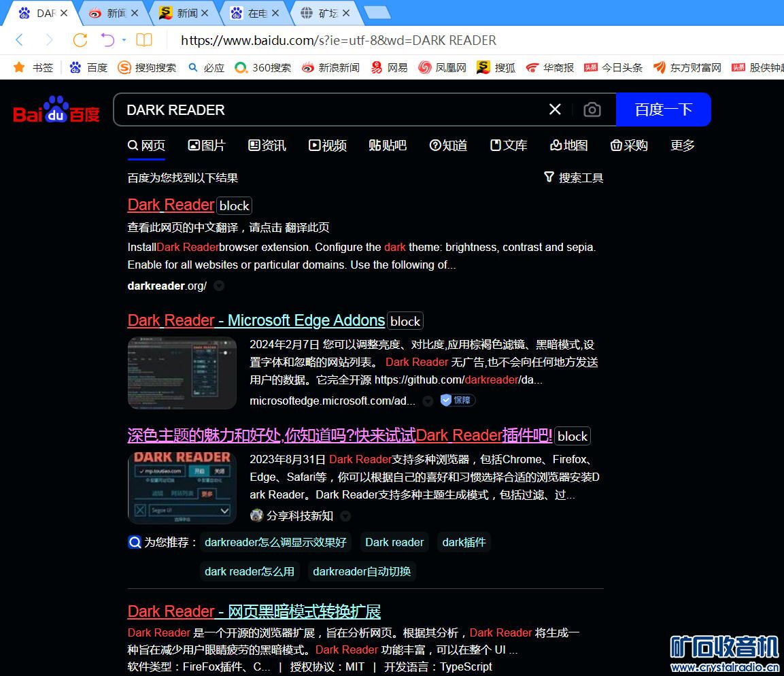Open Dark Reader - Microsoft Edge Addons link
The width and height of the screenshot is (784, 676).
[256, 320]
